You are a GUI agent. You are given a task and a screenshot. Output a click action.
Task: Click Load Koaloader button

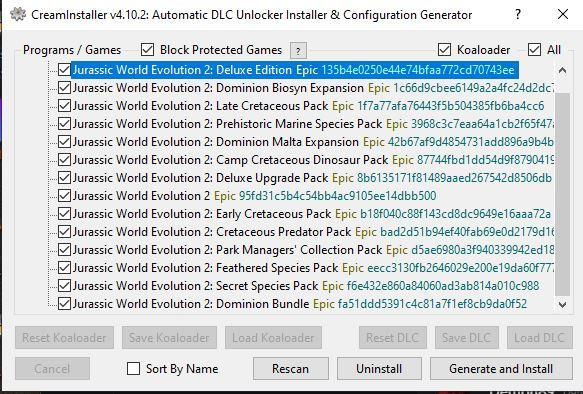pyautogui.click(x=273, y=338)
